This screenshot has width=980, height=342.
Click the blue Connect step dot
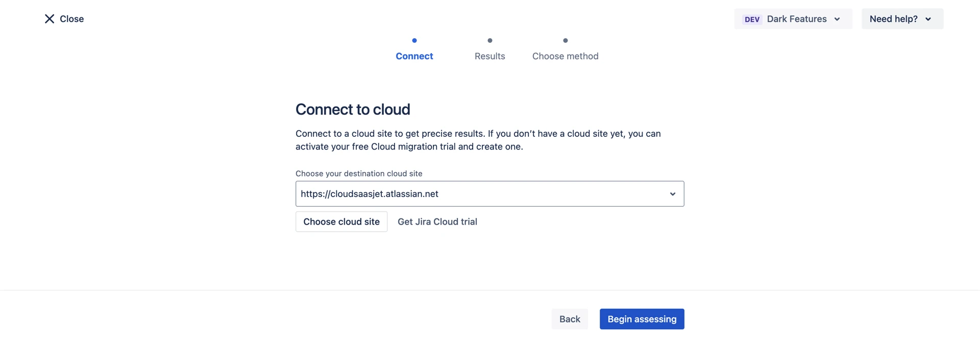(414, 40)
